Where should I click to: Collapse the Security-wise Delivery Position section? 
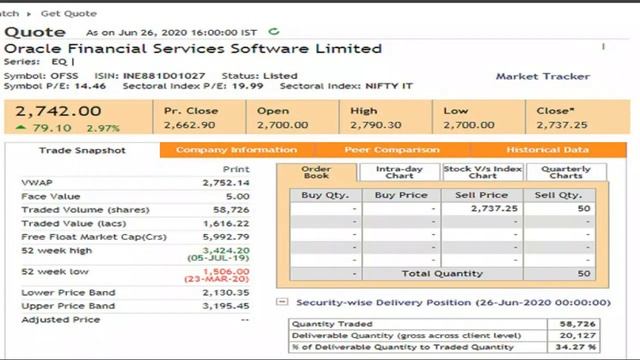(x=282, y=302)
